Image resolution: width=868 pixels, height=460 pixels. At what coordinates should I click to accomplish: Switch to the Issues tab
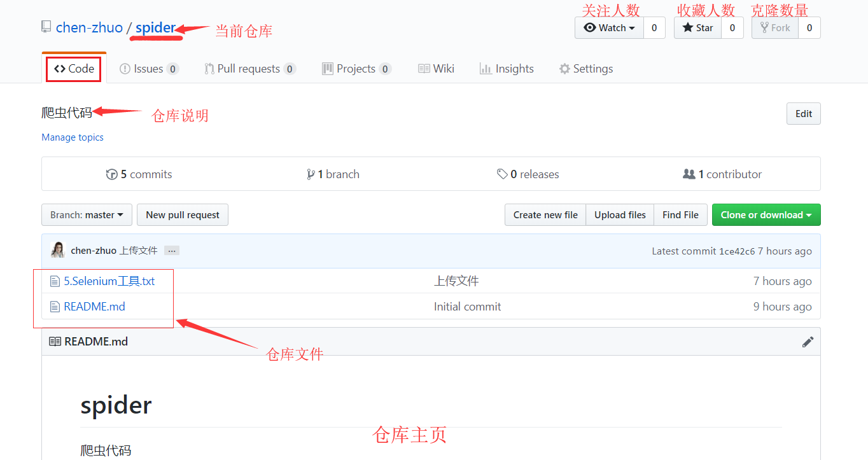click(148, 68)
